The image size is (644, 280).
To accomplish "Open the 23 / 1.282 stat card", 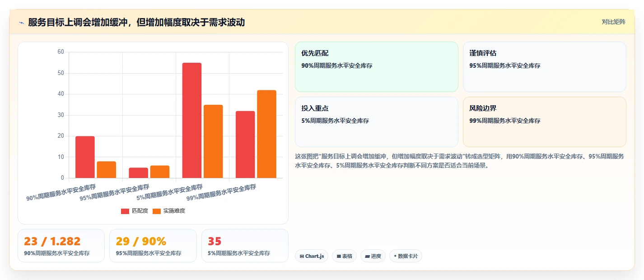I will pyautogui.click(x=61, y=246).
